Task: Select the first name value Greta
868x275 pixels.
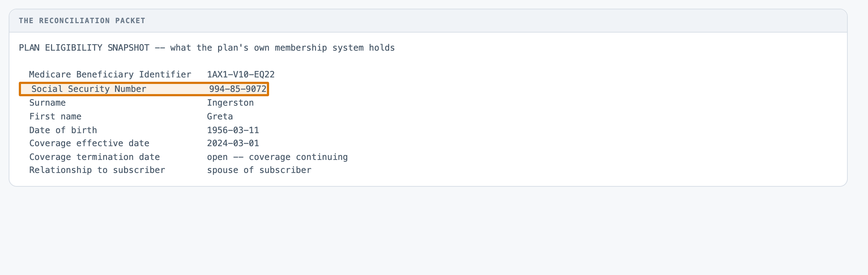Action: pyautogui.click(x=220, y=117)
